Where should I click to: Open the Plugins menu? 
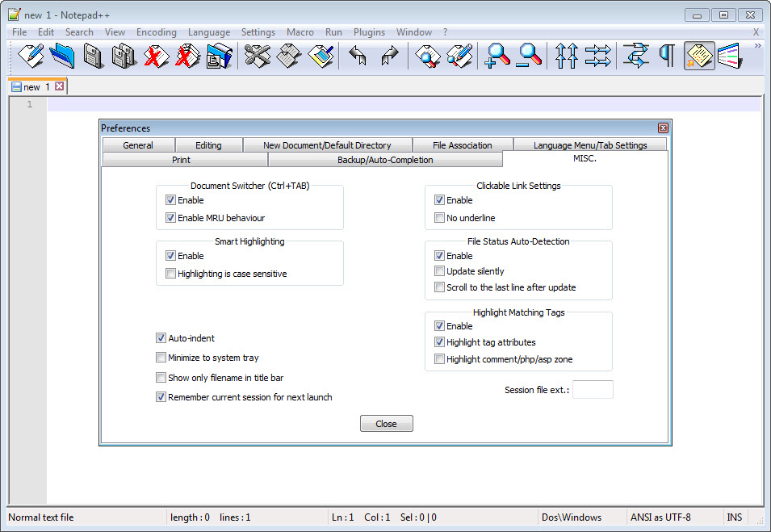(x=369, y=32)
